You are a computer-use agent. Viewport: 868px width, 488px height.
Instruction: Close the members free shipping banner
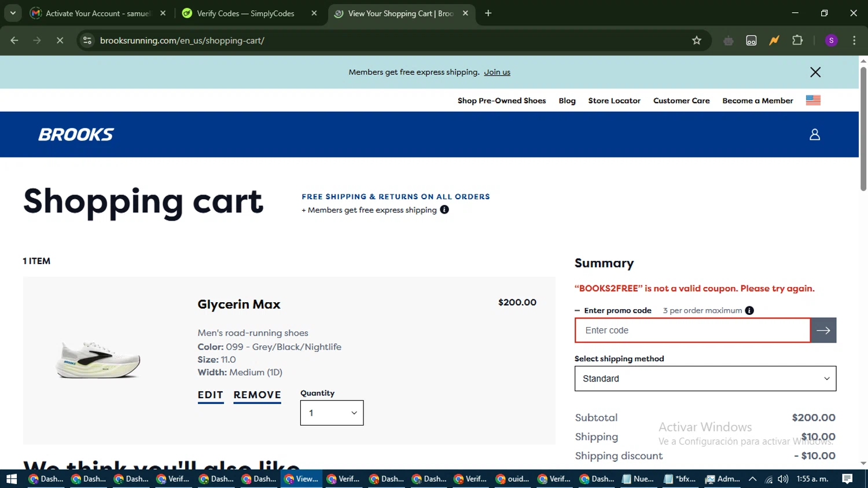815,72
